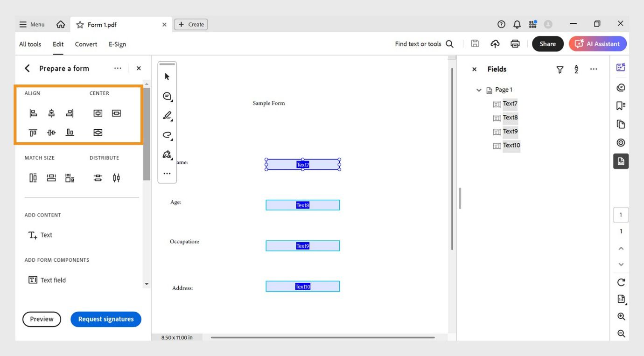
Task: Open the Bookmarks panel on the right
Action: (620, 105)
